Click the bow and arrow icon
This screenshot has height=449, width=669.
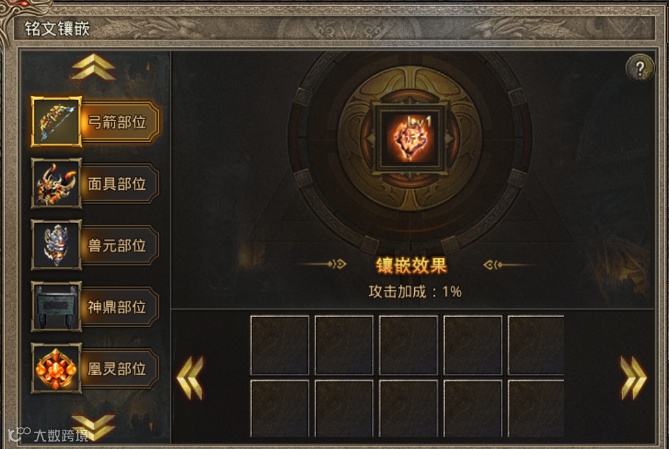(56, 122)
